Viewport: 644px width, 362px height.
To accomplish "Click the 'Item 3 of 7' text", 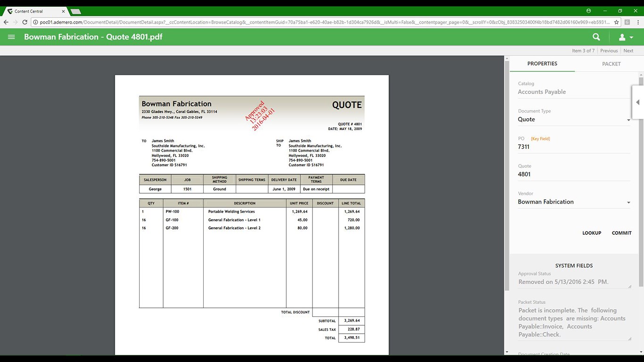I will click(583, 51).
